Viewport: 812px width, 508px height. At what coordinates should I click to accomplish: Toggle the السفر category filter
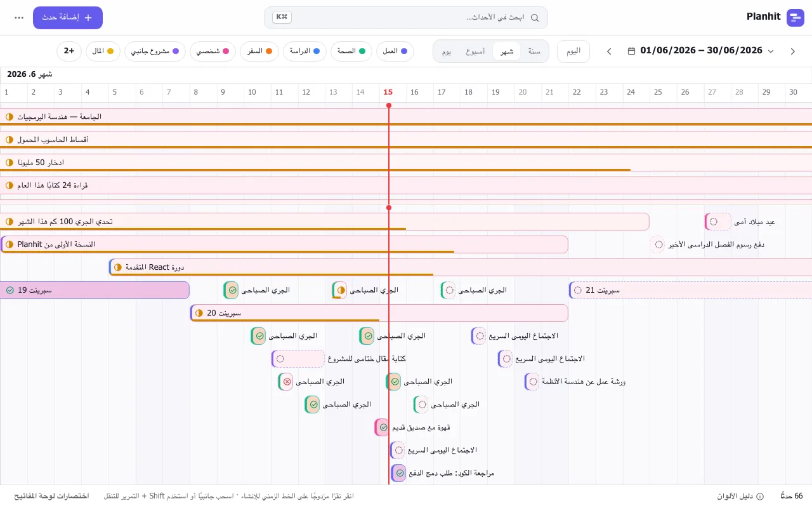(x=260, y=51)
